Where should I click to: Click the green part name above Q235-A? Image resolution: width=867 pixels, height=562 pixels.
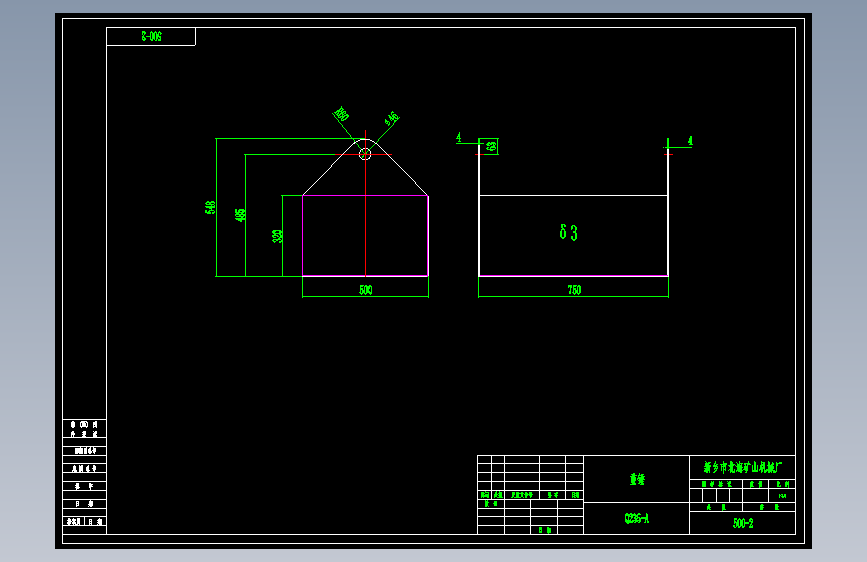[x=637, y=479]
